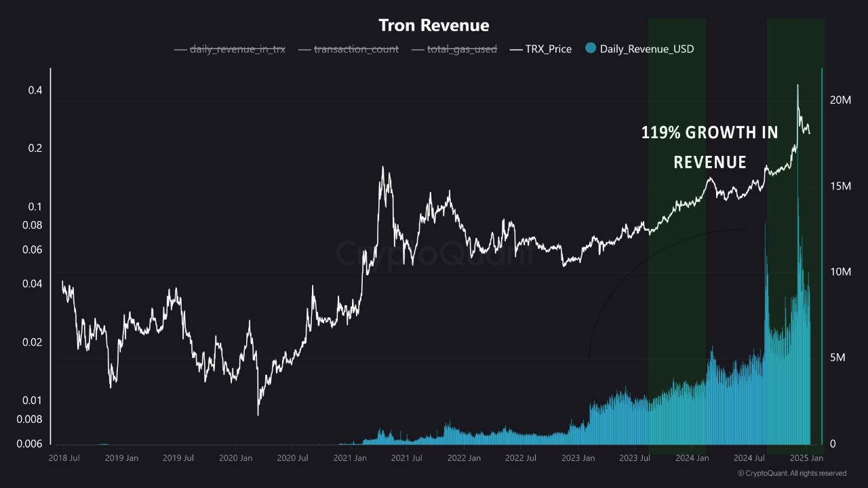Click the 2023 Jul date label
868x488 pixels.
(633, 458)
